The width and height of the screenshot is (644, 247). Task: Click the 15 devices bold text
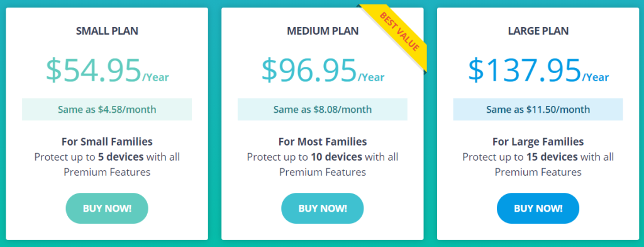point(552,157)
